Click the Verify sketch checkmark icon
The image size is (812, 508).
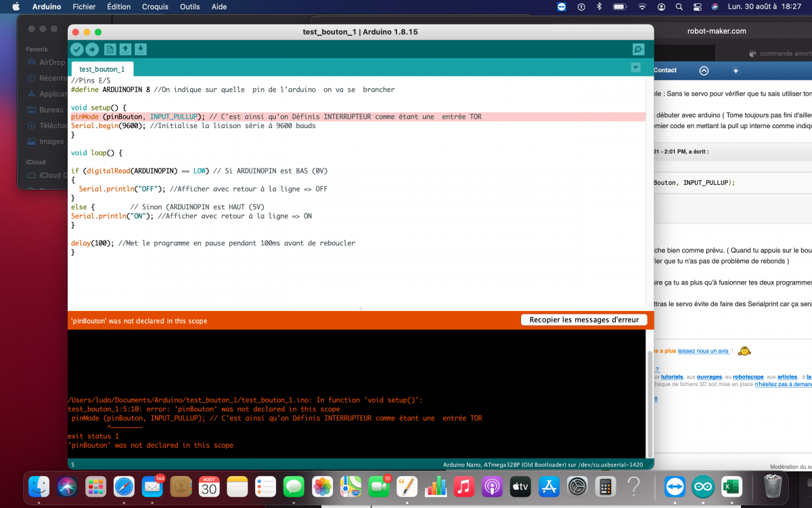coord(76,49)
